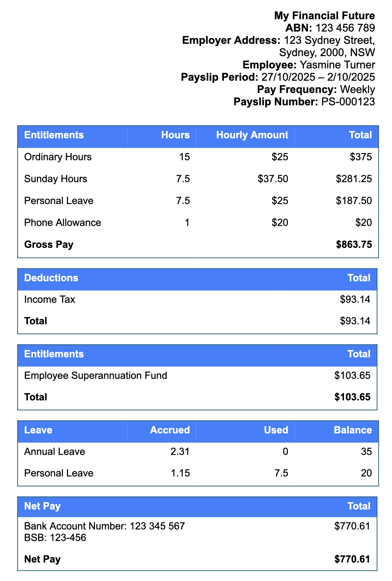392x581 pixels.
Task: Click the My Financial Future company name
Action: [324, 16]
